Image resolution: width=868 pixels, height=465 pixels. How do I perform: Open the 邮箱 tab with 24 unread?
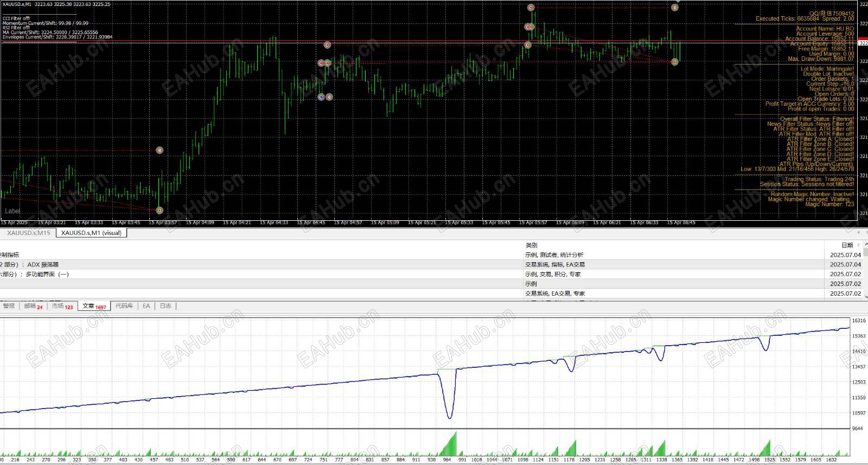(33, 306)
